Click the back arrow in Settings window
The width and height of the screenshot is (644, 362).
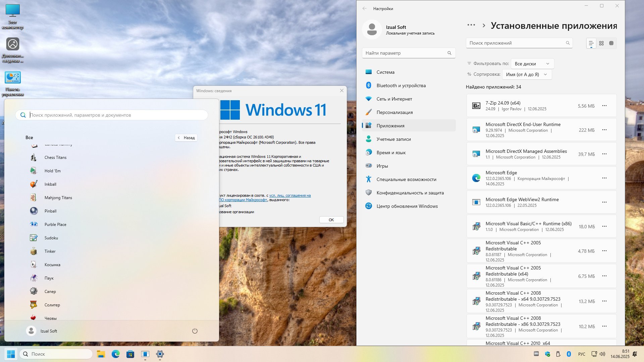tap(365, 8)
